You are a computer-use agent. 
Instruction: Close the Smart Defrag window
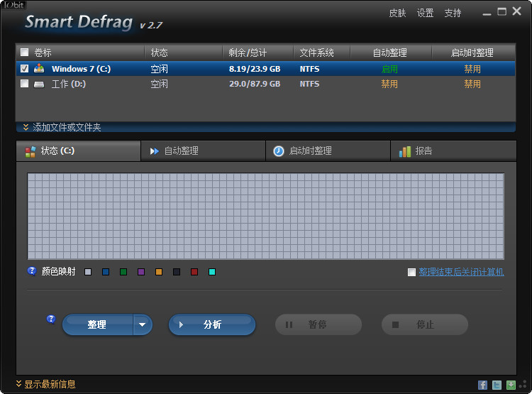tap(516, 11)
